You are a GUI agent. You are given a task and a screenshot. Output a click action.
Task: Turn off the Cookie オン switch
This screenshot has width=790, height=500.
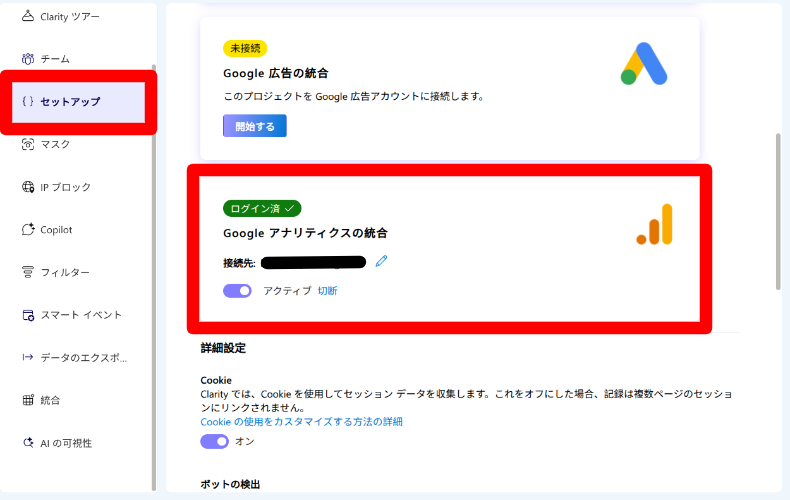[x=215, y=442]
